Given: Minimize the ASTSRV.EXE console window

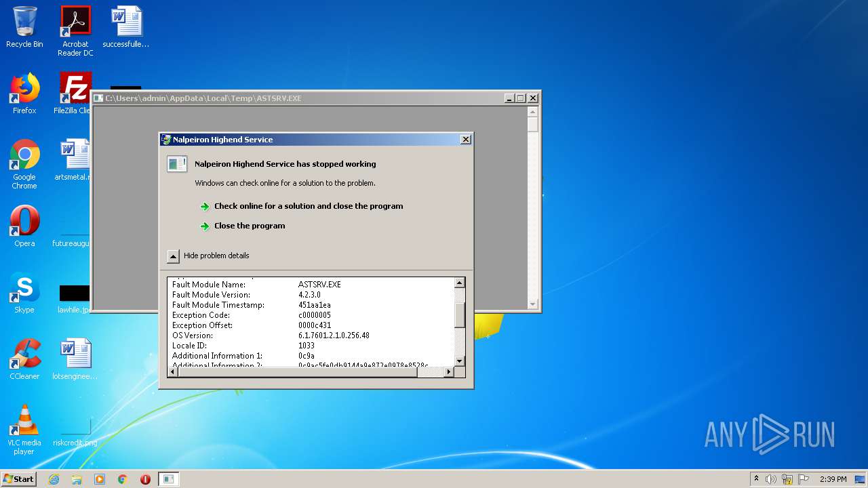Looking at the screenshot, I should pos(509,98).
